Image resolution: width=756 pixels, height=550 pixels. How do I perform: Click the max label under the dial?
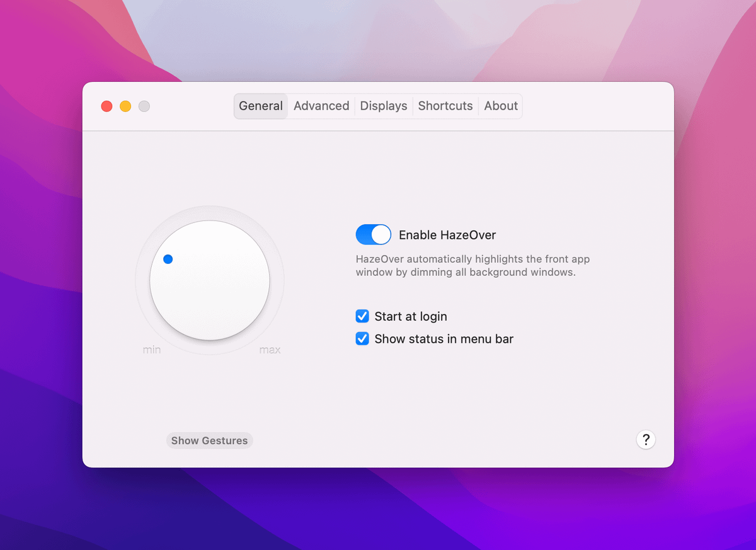click(270, 350)
